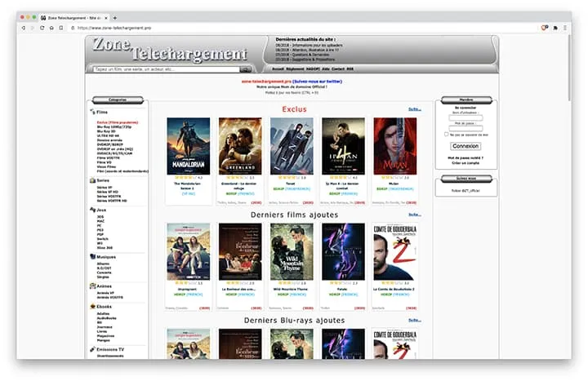Image resolution: width=588 pixels, height=381 pixels.
Task: Click the Mangas link under Ebooks
Action: click(x=103, y=340)
